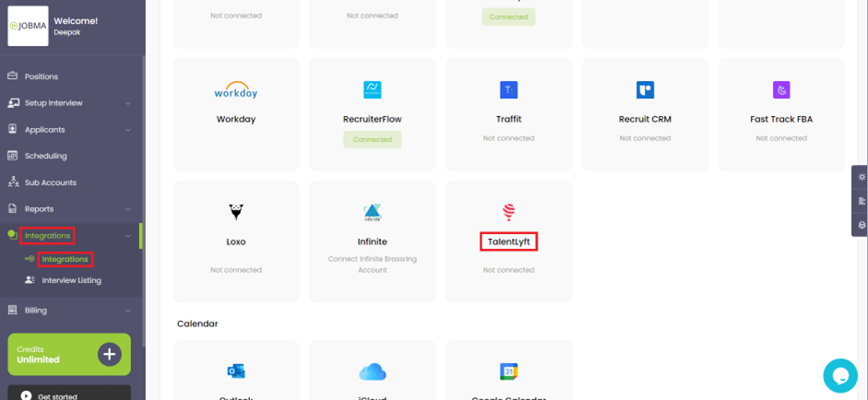868x400 pixels.
Task: Click the Billing sidebar icon
Action: pos(12,310)
